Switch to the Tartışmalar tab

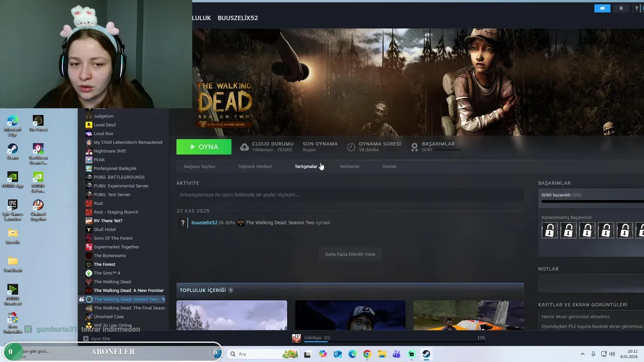(x=306, y=166)
